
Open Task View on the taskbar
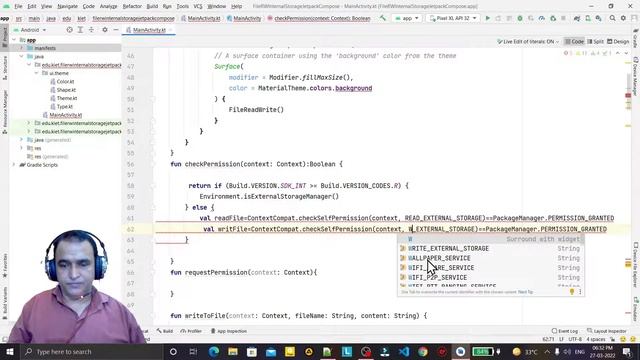193,351
